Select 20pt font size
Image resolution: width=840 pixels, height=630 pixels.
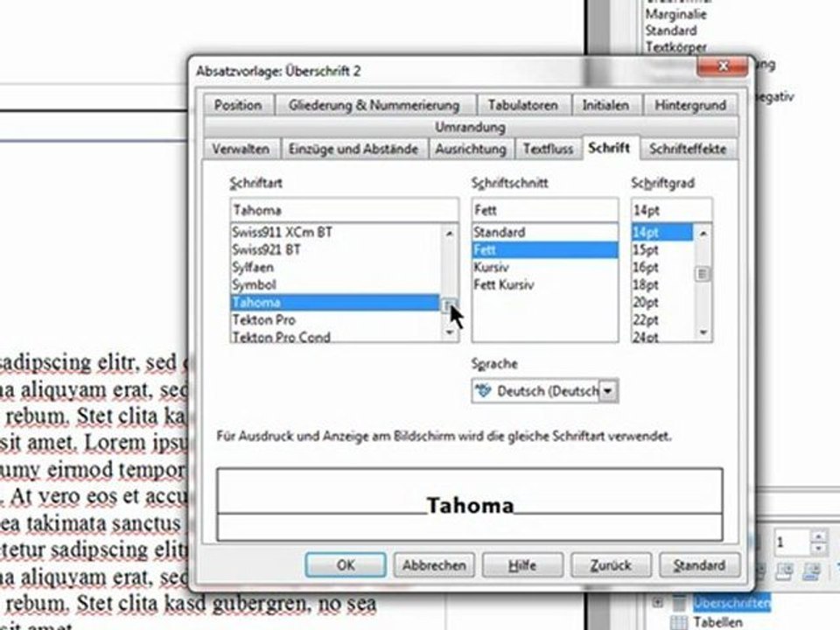pyautogui.click(x=662, y=303)
